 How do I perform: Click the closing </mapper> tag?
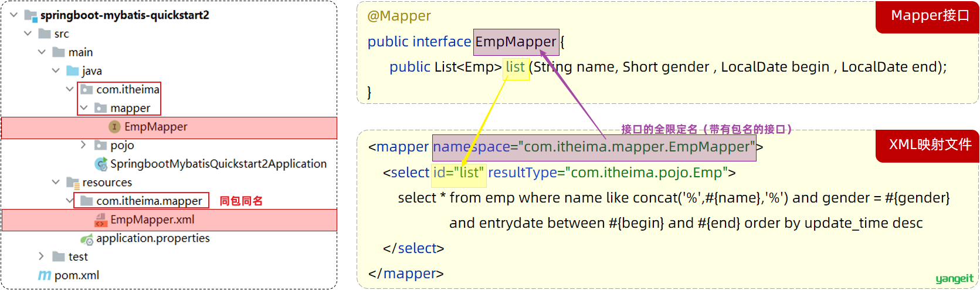point(406,274)
